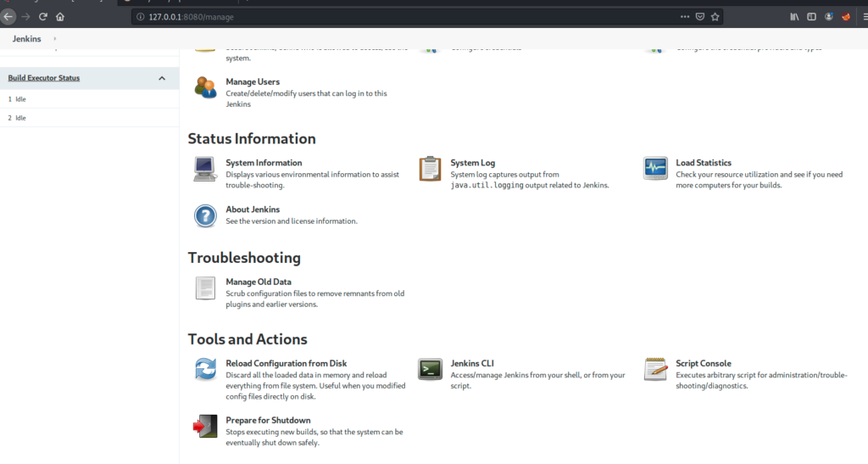Expand the Jenkins breadcrumb arrow
This screenshot has width=868, height=464.
55,39
